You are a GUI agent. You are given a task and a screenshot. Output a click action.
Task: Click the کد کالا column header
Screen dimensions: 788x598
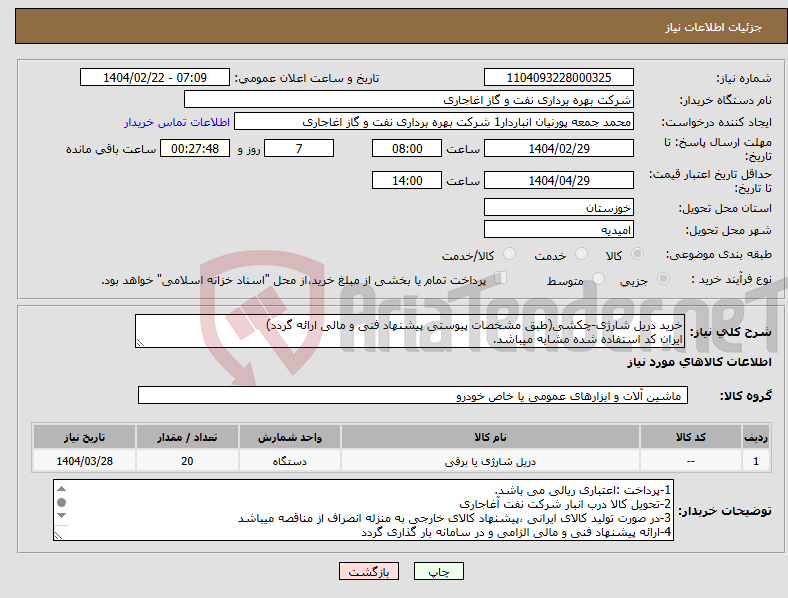click(691, 437)
